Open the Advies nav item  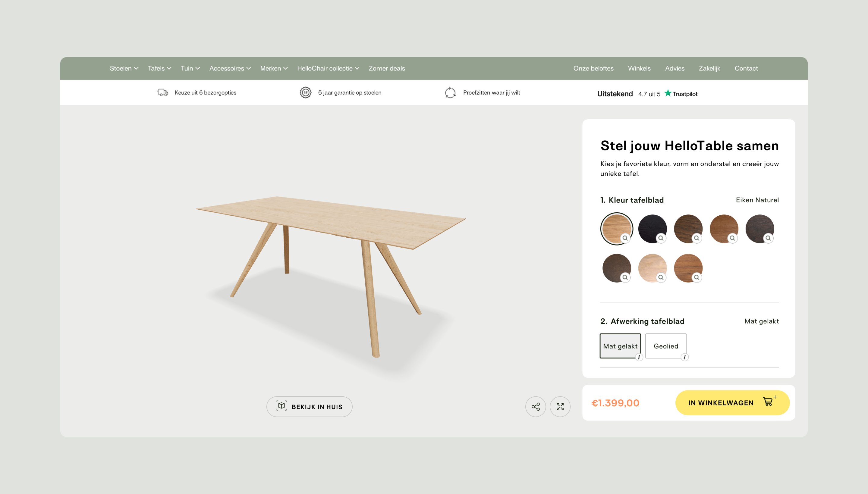click(675, 68)
